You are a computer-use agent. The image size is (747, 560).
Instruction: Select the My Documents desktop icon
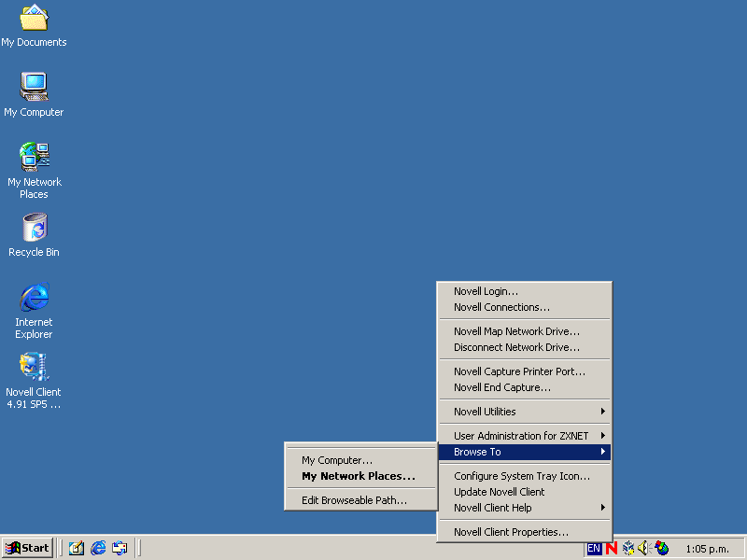tap(34, 26)
